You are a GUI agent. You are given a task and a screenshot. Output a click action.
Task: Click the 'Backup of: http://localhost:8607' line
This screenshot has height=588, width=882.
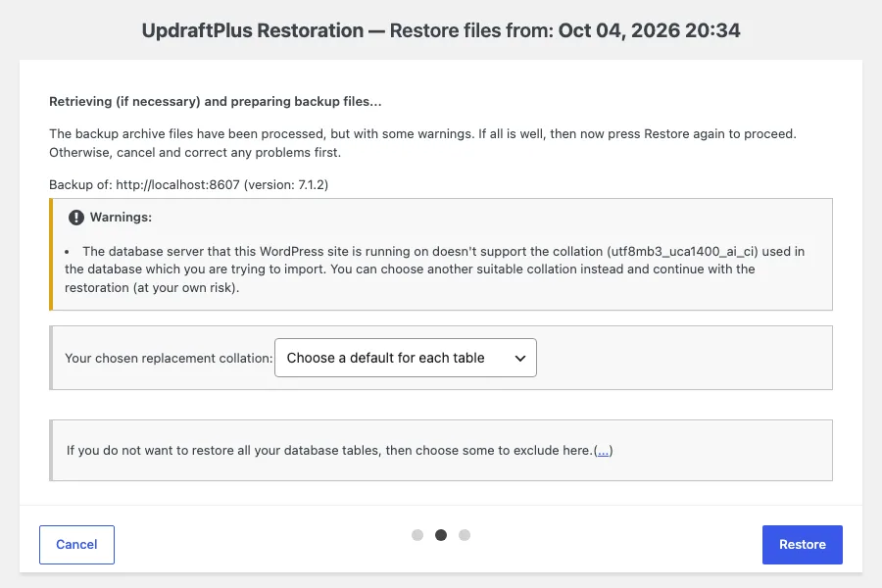pos(188,184)
